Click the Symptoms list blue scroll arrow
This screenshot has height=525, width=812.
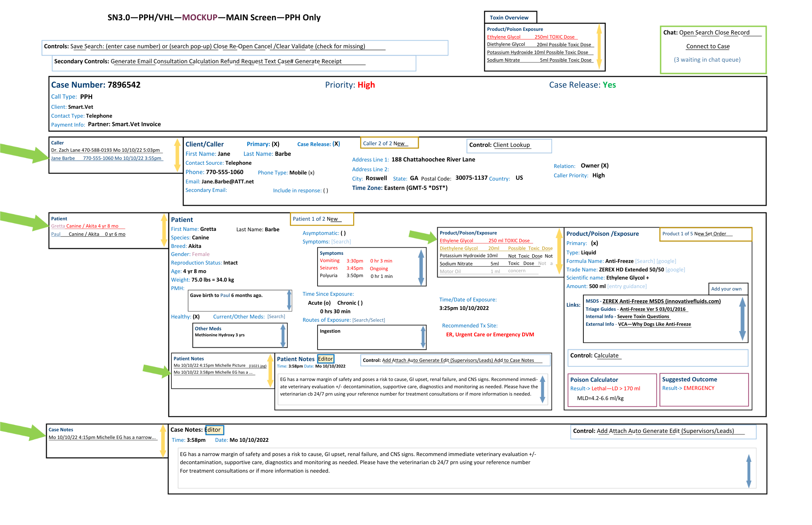point(421,267)
